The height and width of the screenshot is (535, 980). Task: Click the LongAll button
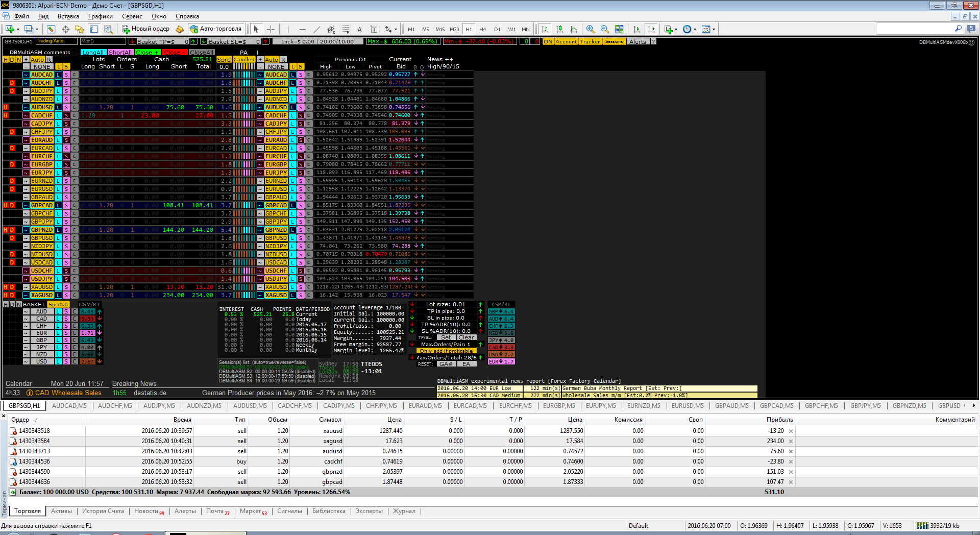pyautogui.click(x=93, y=52)
